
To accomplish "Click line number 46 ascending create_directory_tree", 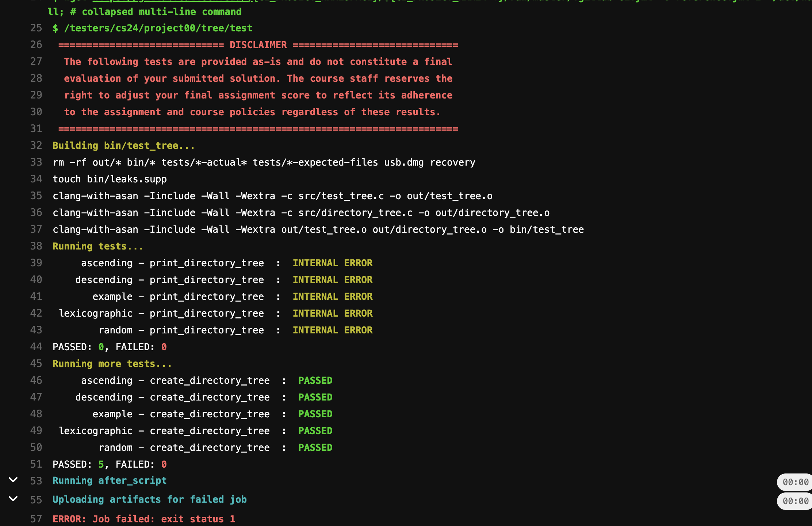I will pos(36,380).
